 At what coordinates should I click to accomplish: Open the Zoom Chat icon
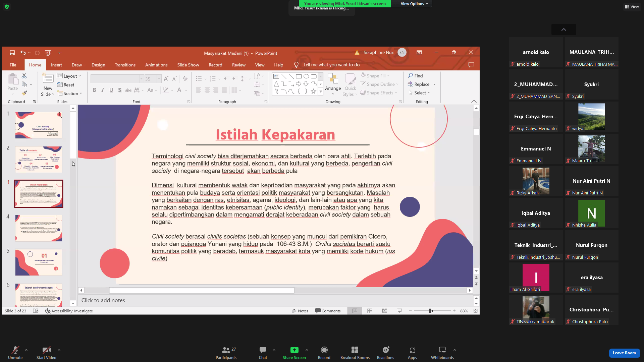pyautogui.click(x=263, y=350)
